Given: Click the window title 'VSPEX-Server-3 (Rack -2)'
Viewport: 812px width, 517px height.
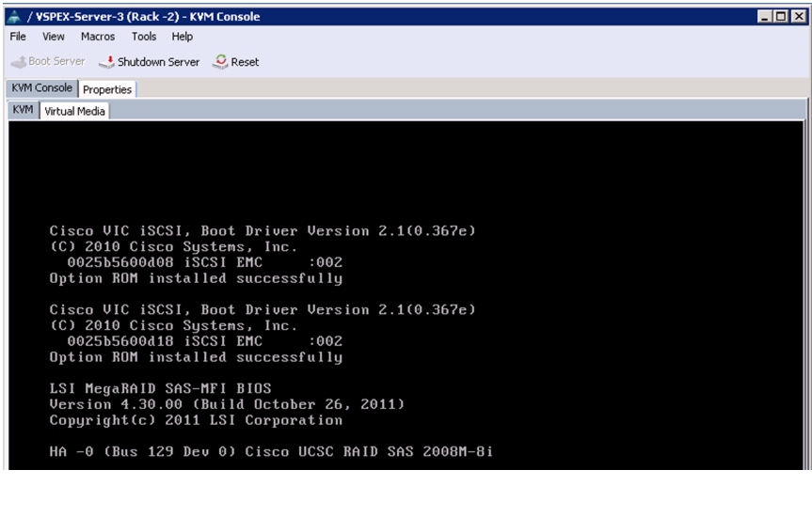Looking at the screenshot, I should (107, 17).
